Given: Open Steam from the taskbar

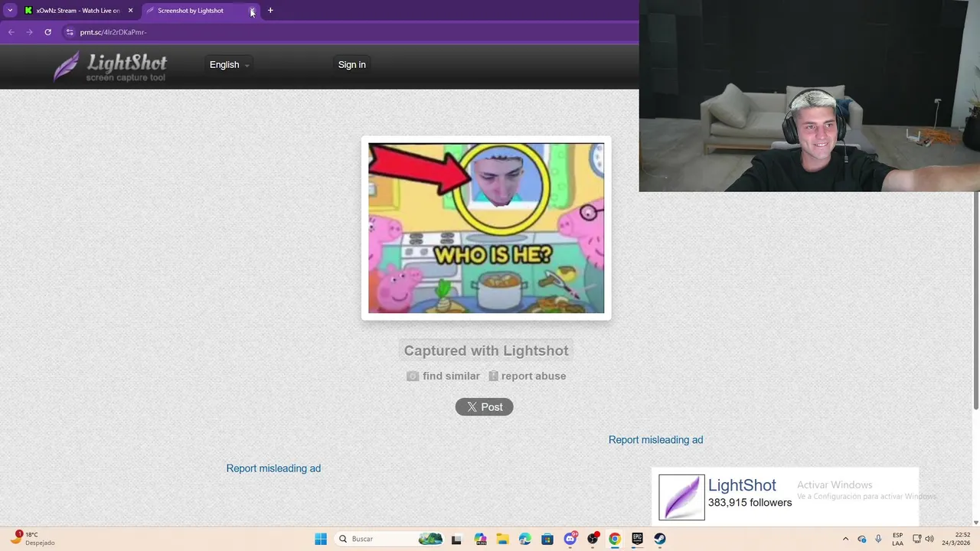Looking at the screenshot, I should [659, 539].
